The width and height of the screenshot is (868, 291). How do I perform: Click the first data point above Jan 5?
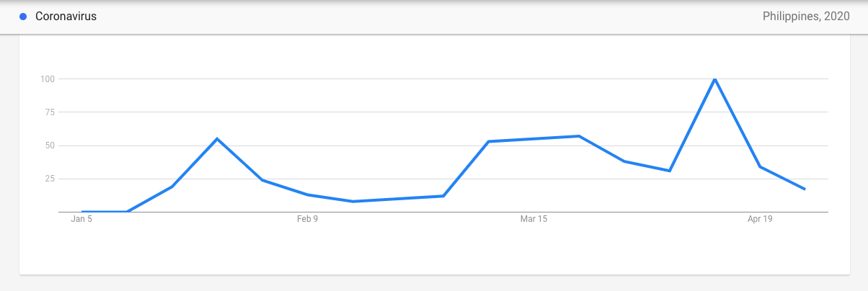coord(82,212)
